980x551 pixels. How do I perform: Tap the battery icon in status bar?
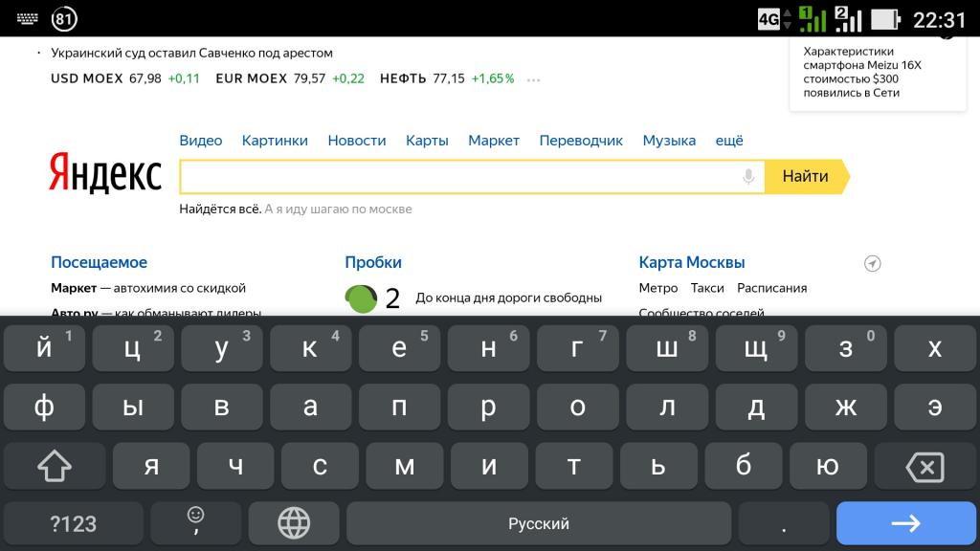tap(885, 19)
